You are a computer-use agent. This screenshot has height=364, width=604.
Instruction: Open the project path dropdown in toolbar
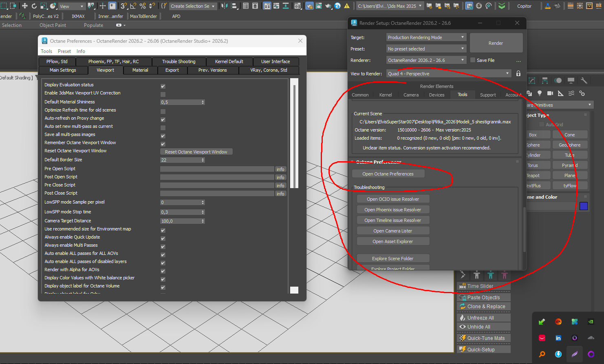390,6
